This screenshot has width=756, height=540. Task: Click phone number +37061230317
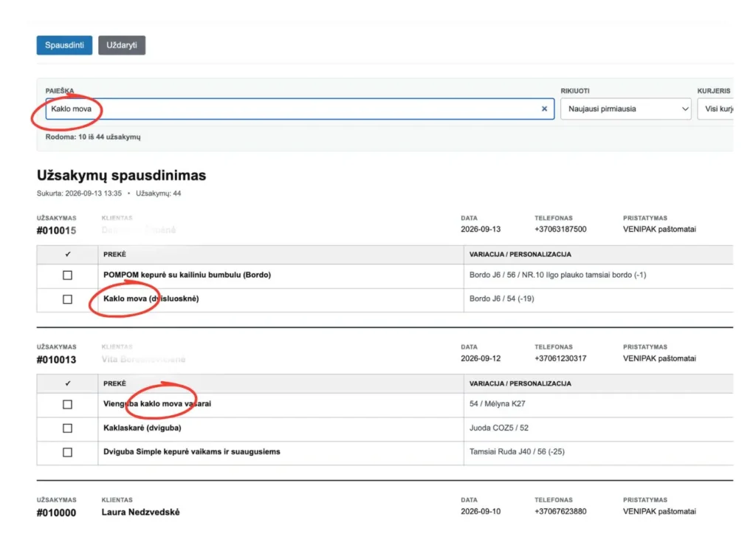[560, 358]
